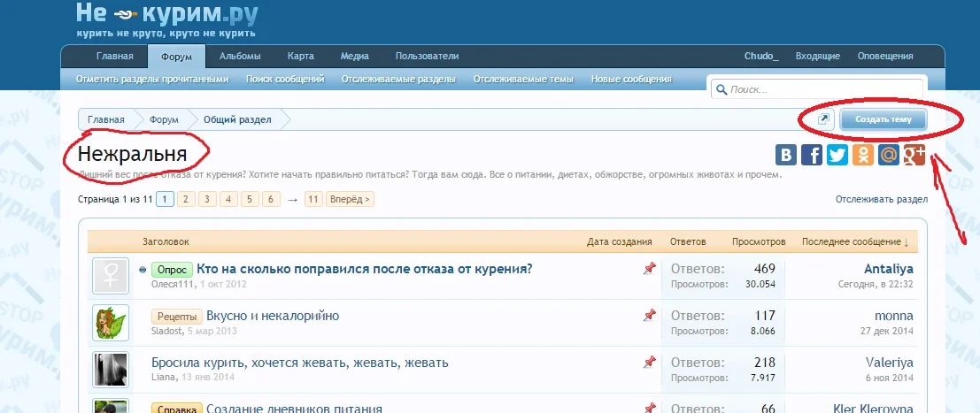Open the Альбомы navigation tab

[x=240, y=57]
